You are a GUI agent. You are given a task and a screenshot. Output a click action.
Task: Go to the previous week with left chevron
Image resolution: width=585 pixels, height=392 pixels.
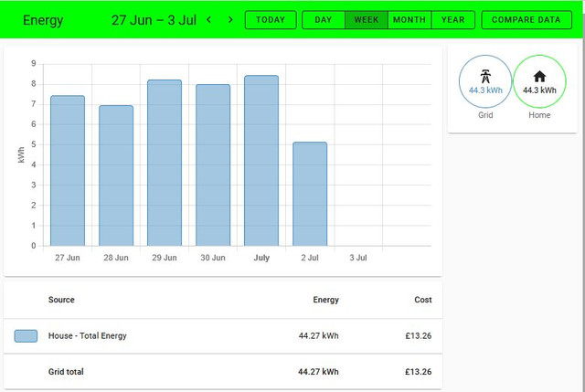[x=209, y=20]
